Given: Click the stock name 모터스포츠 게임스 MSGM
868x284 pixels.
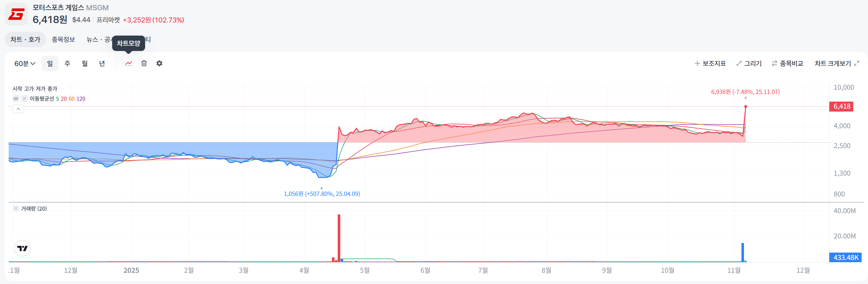Looking at the screenshot, I should click(x=70, y=7).
